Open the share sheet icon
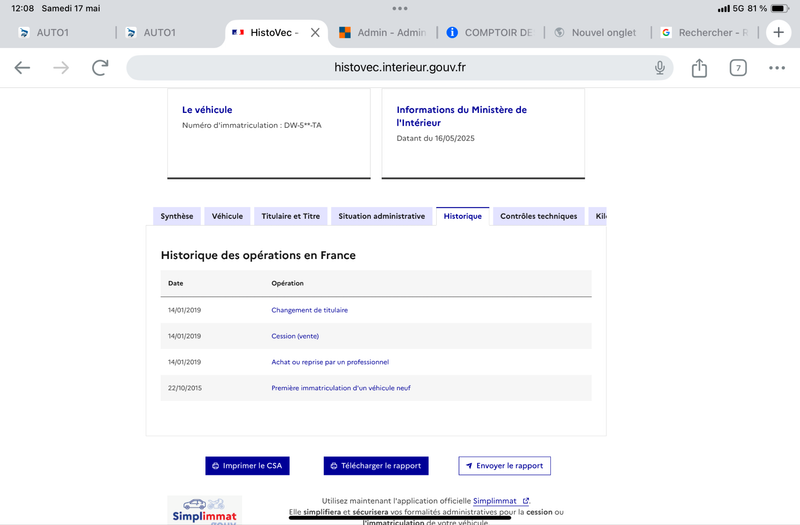 point(699,67)
